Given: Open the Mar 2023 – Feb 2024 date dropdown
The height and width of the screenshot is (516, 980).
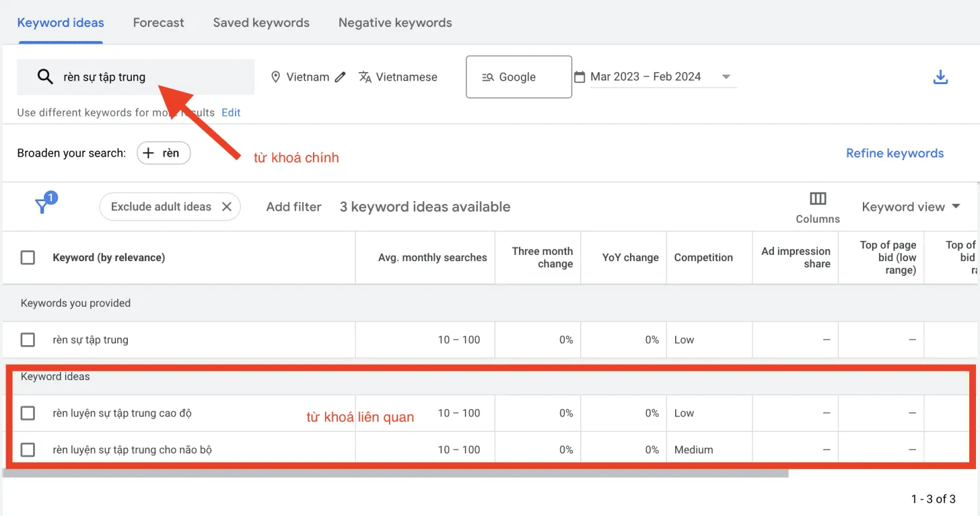Looking at the screenshot, I should [x=726, y=76].
